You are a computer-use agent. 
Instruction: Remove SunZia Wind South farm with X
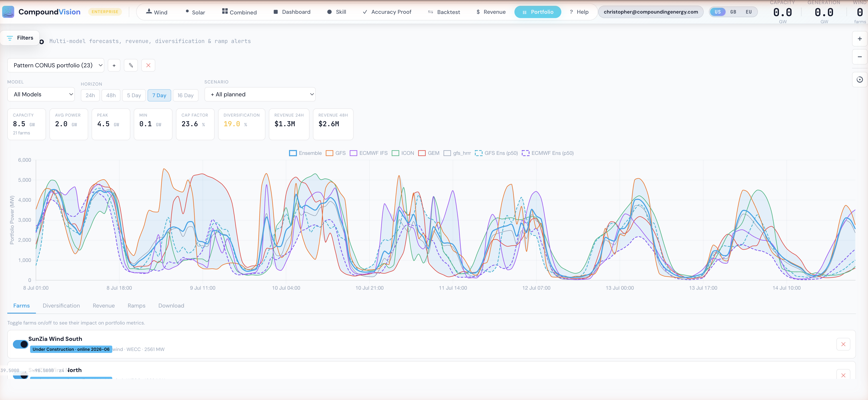coord(843,344)
